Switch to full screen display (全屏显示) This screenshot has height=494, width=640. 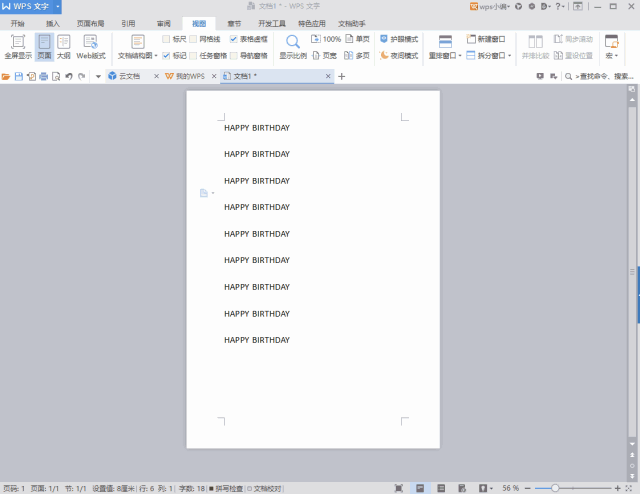[18, 47]
